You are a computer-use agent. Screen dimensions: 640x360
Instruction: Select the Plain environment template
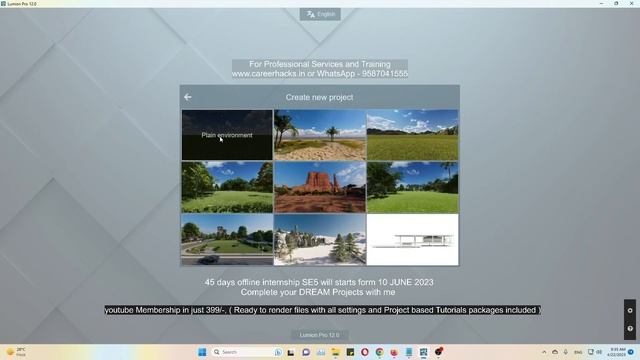227,135
